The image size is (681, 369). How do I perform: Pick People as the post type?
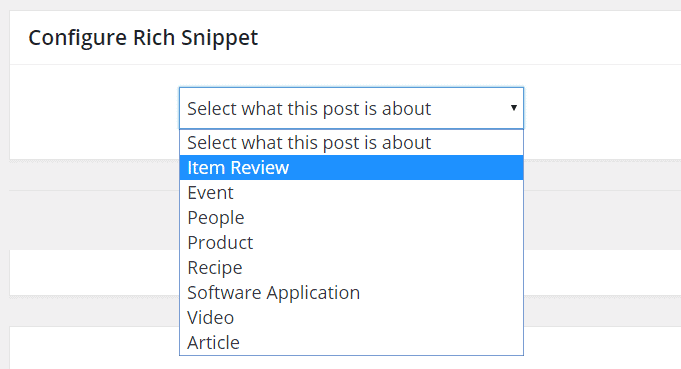[351, 217]
